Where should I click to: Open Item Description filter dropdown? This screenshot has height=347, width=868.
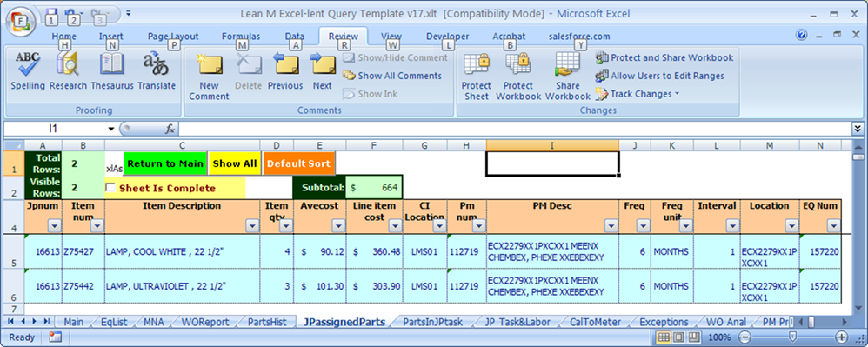[252, 226]
